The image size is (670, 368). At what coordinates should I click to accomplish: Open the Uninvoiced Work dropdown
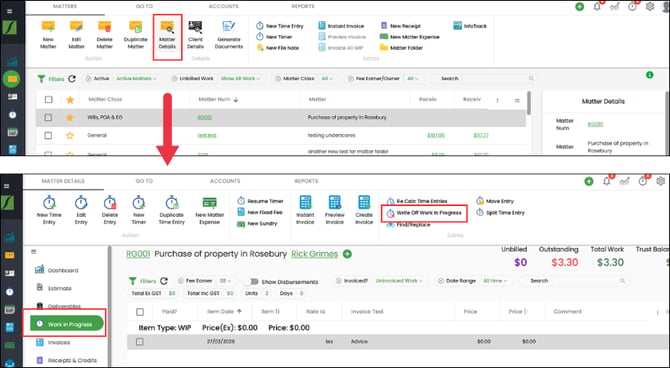(399, 281)
